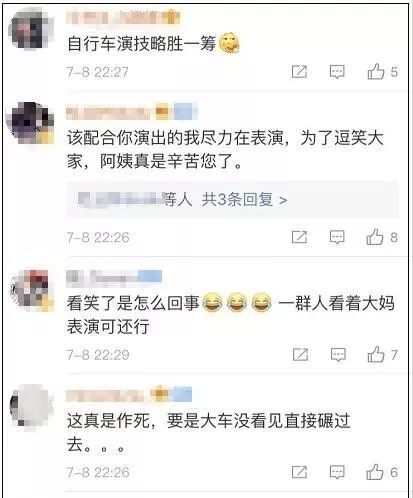This screenshot has height=498, width=413.
Task: Open avatar of the 该配合你演出 commenter
Action: tap(31, 123)
